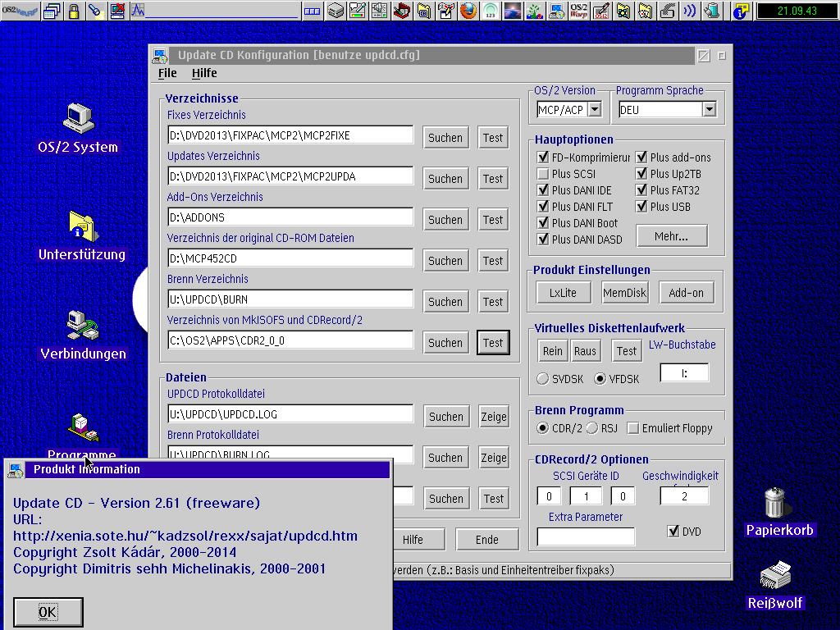Click the Add-on product settings button
The image size is (840, 630).
coord(687,293)
